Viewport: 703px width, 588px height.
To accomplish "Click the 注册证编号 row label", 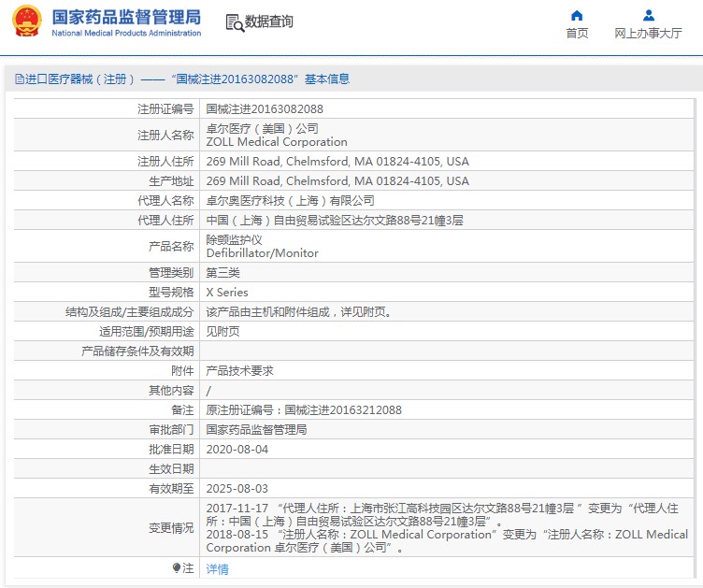I will click(165, 108).
